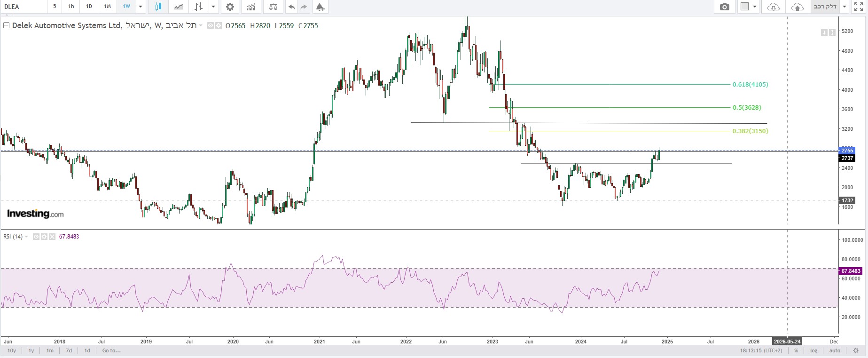Screen dimensions: 868x358
Task: Open the chart style dropdown arrow
Action: tap(213, 7)
